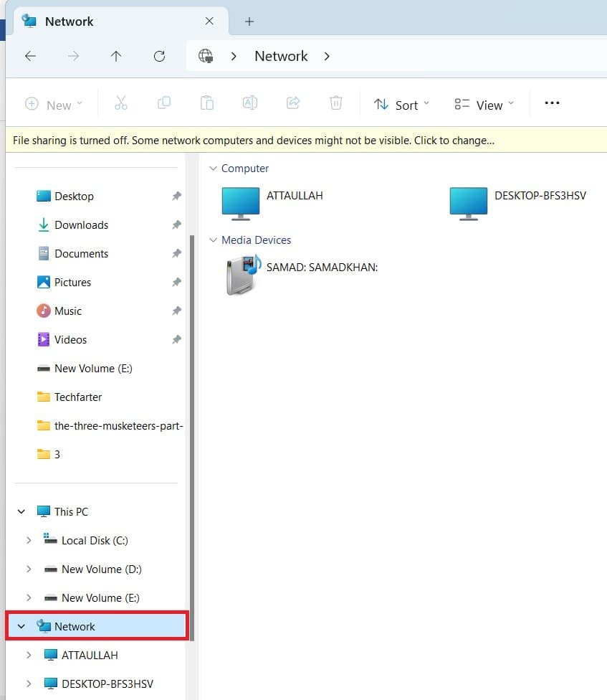Viewport: 607px width, 700px height.
Task: Navigate back with the back arrow
Action: (x=30, y=56)
